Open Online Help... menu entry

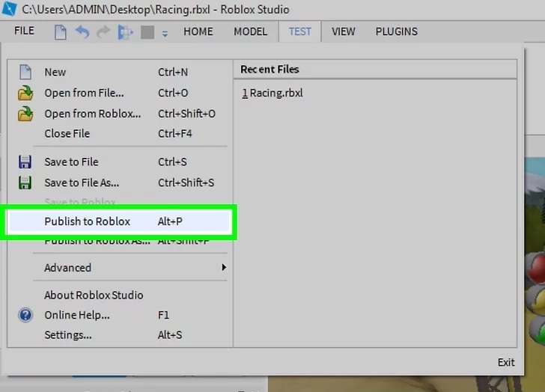click(118, 315)
